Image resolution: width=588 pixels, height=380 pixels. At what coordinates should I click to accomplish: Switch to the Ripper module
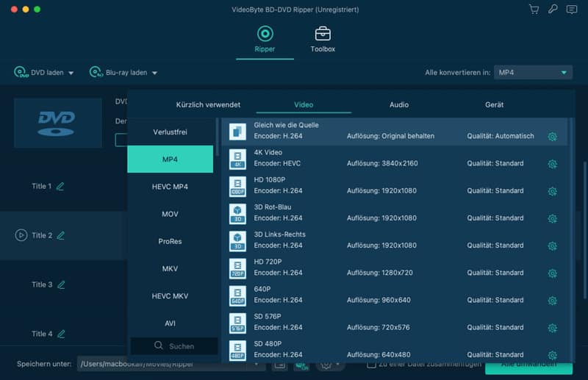click(x=265, y=40)
